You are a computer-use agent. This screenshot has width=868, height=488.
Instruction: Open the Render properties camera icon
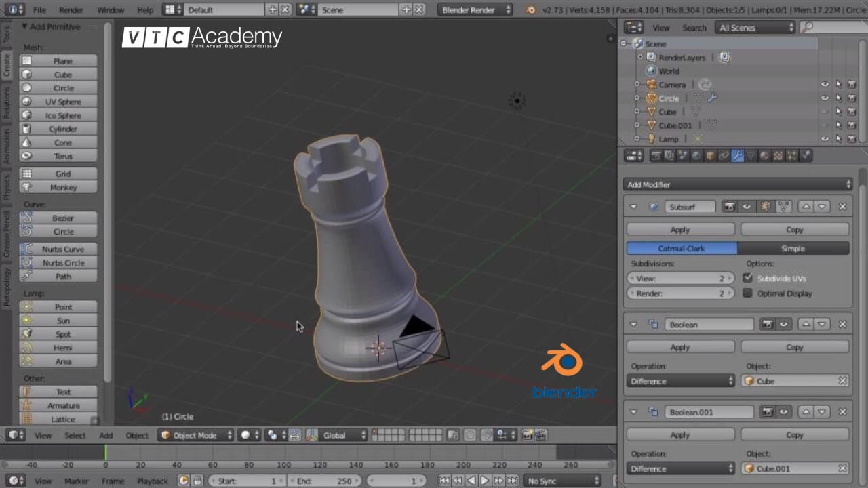click(x=655, y=155)
